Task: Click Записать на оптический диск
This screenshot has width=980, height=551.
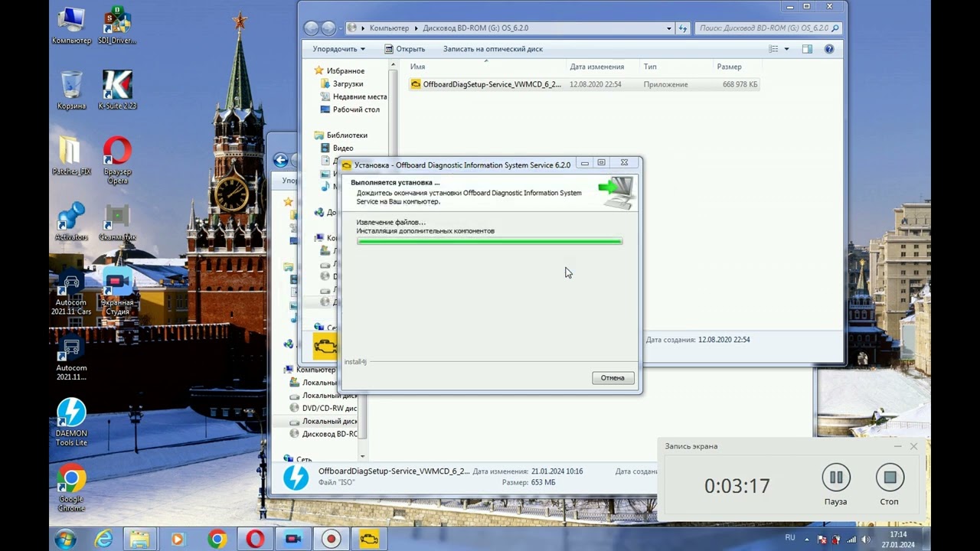Action: pos(493,49)
